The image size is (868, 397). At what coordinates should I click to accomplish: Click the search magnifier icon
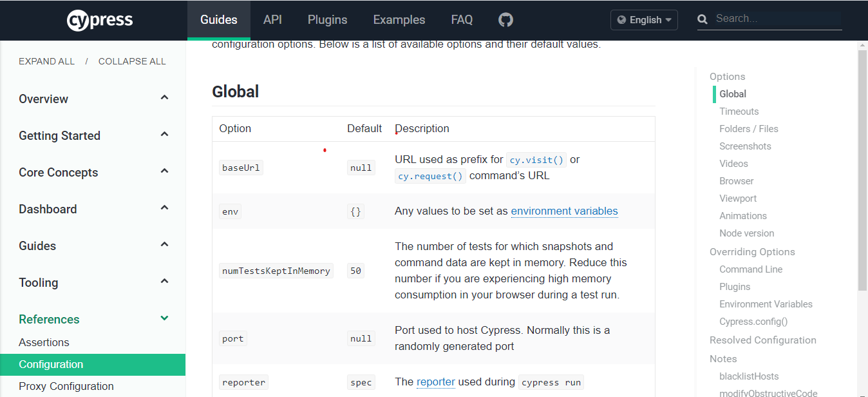pyautogui.click(x=703, y=19)
